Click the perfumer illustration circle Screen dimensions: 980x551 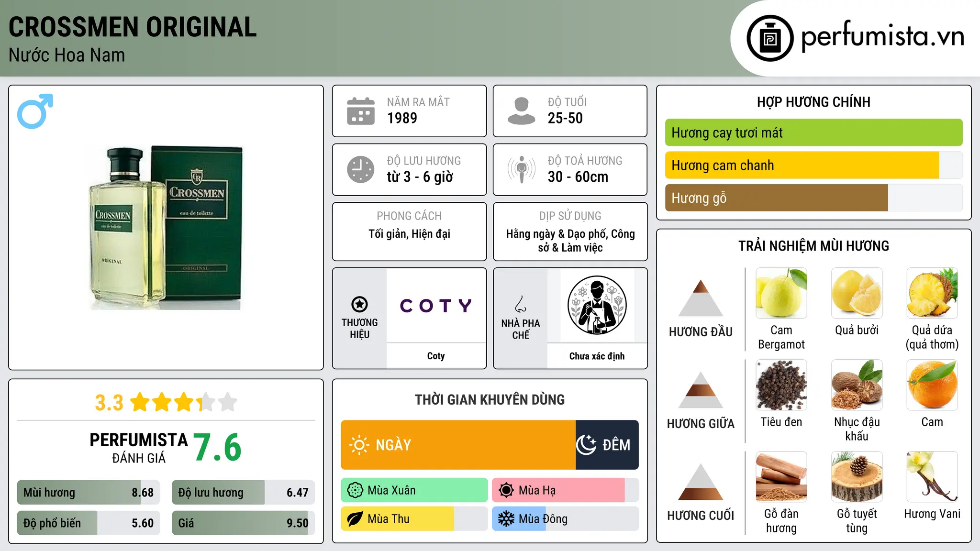[x=597, y=305]
